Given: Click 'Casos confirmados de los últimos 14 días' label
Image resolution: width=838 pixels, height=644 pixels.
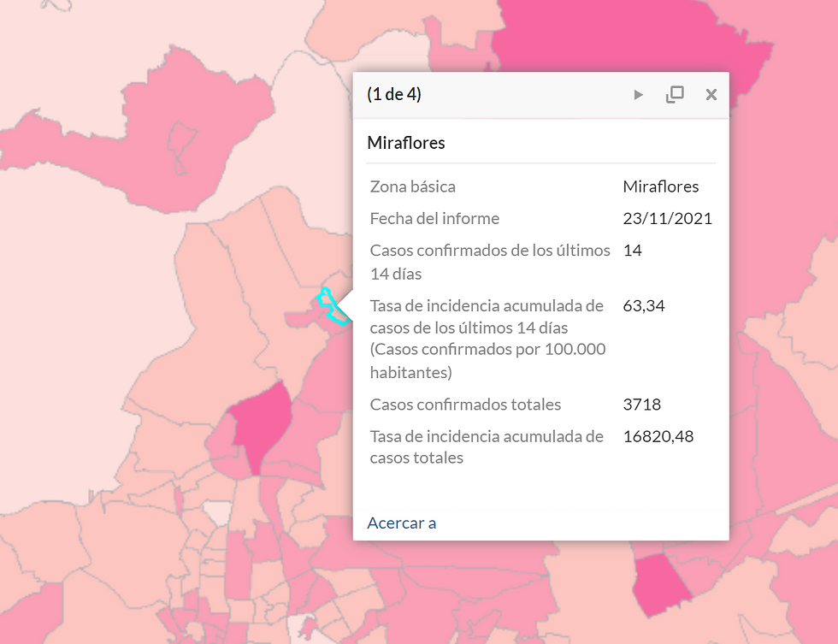Looking at the screenshot, I should [489, 262].
